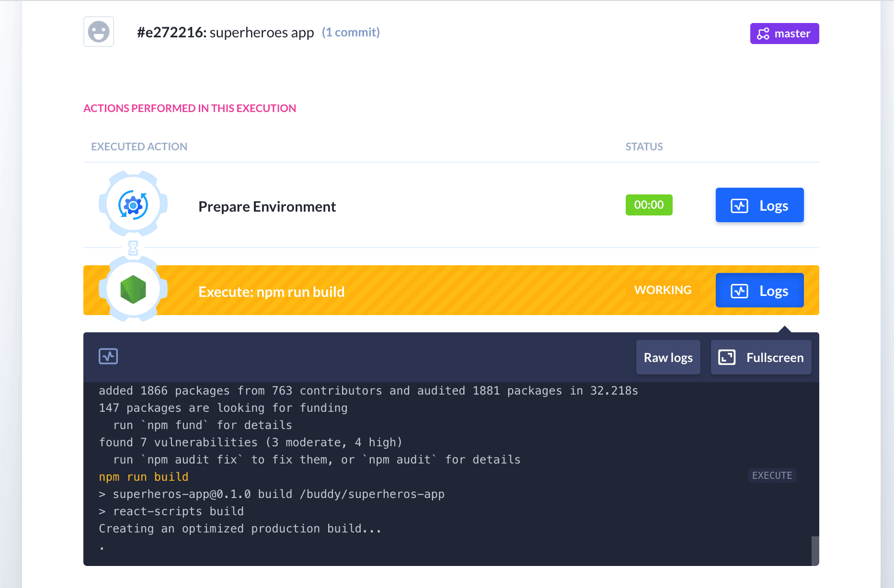Click the hourglass icon between actions

click(133, 248)
